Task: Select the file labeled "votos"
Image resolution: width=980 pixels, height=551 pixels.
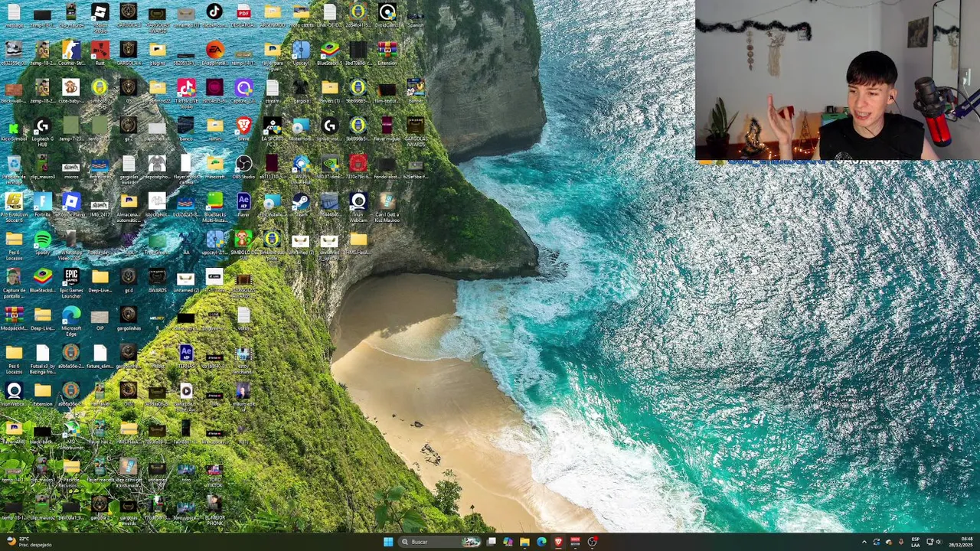Action: [243, 318]
